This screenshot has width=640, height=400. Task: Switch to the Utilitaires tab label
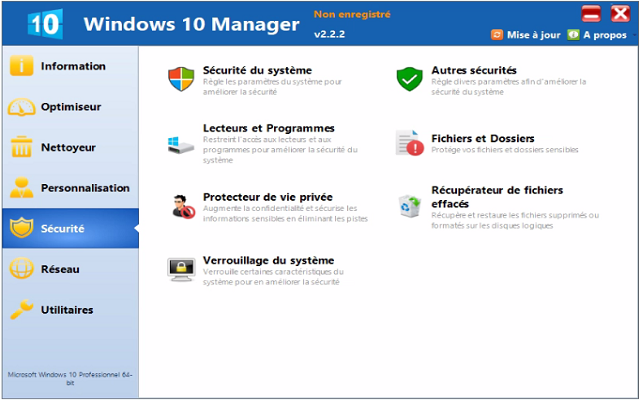click(67, 310)
